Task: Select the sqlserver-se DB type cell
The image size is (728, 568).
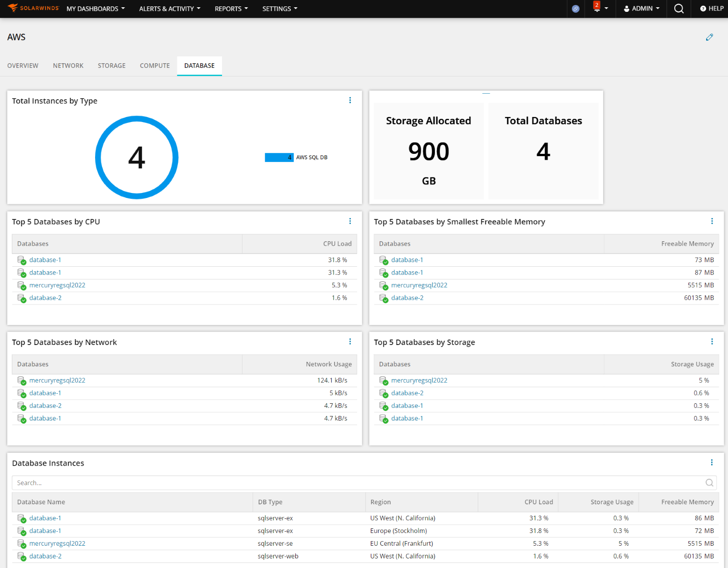Action: pos(275,544)
